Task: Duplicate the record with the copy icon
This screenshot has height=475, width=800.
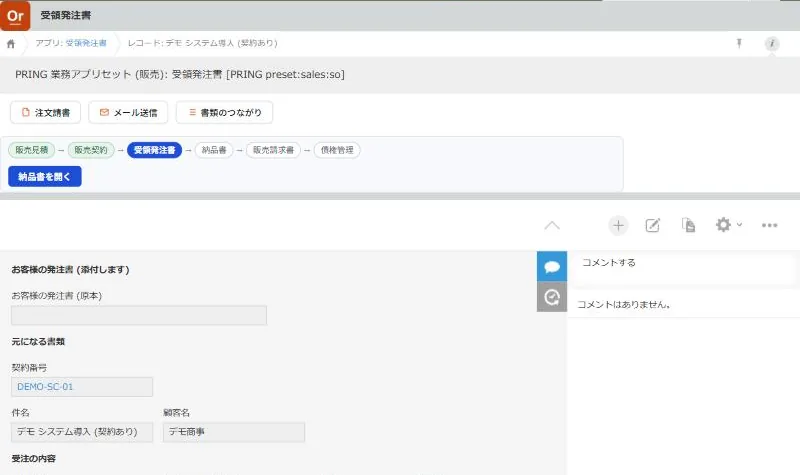Action: [688, 225]
